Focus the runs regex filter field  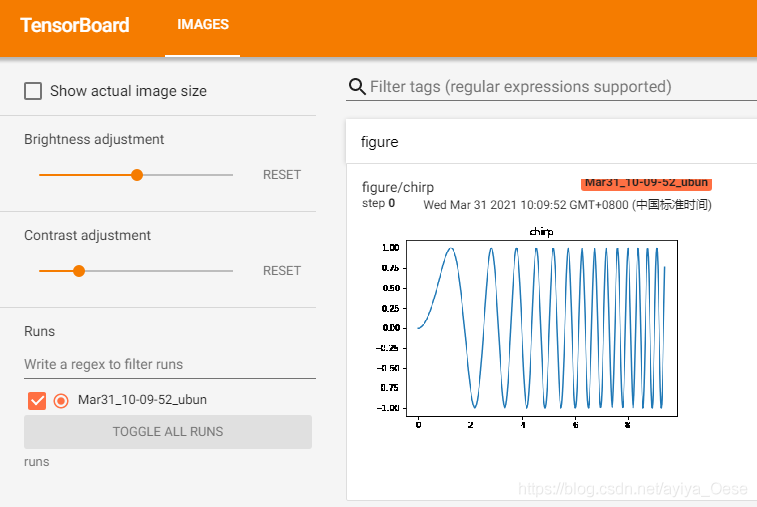pos(169,364)
